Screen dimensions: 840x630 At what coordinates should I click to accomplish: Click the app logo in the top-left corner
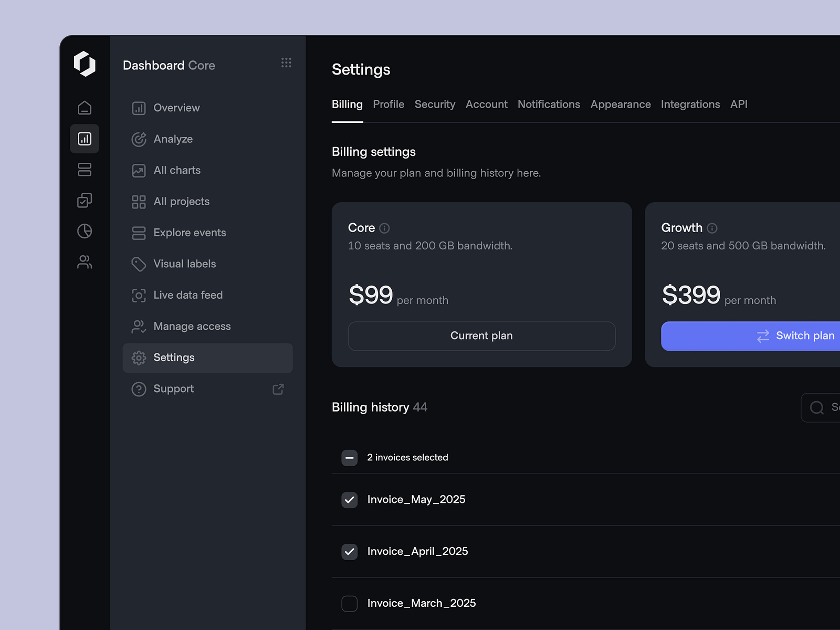[86, 64]
